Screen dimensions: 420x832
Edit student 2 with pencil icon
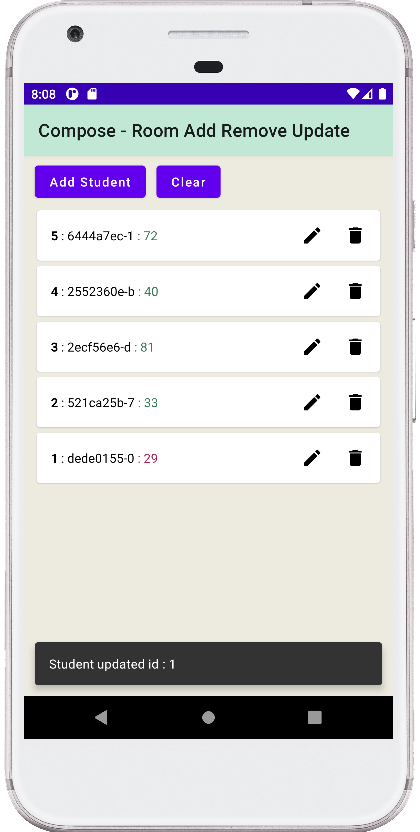pyautogui.click(x=312, y=402)
